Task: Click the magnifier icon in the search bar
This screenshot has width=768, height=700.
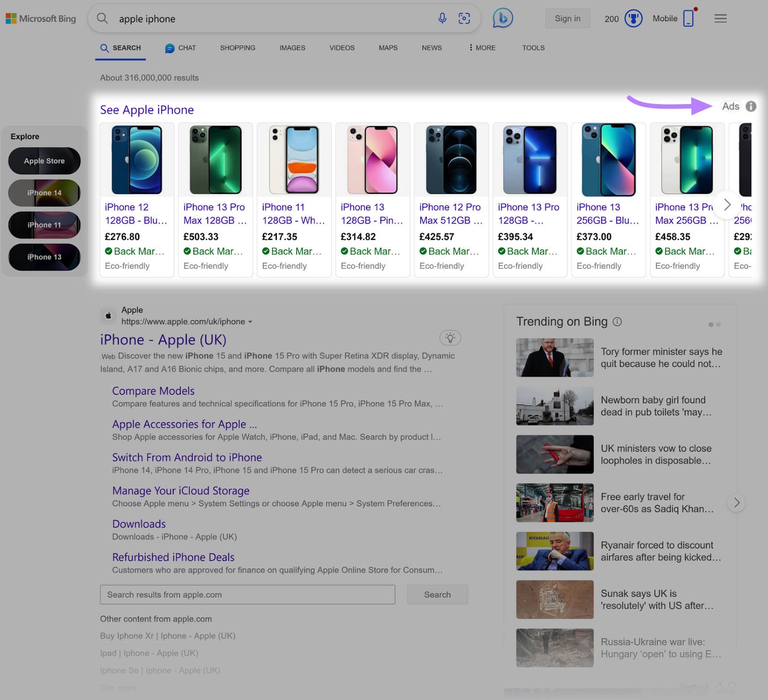Action: coord(102,18)
